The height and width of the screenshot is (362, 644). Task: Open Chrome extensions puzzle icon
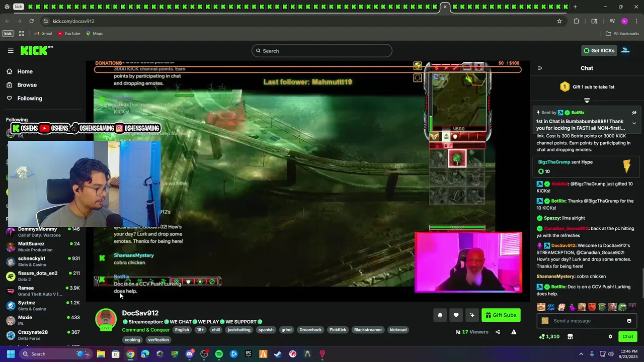pyautogui.click(x=576, y=21)
